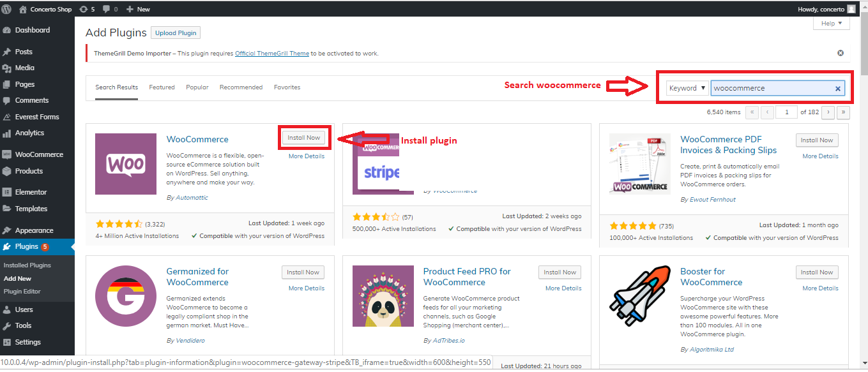Click the Booster rocket thumbnail

coord(640,296)
